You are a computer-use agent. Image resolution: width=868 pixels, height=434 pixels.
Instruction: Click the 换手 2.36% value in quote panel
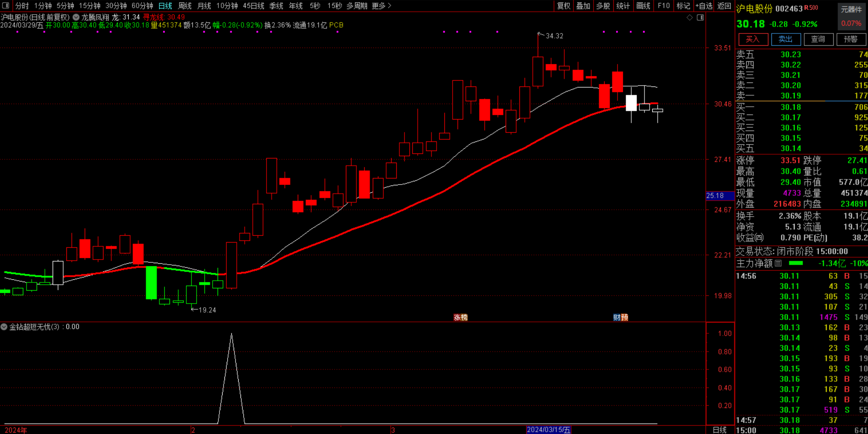pyautogui.click(x=790, y=216)
